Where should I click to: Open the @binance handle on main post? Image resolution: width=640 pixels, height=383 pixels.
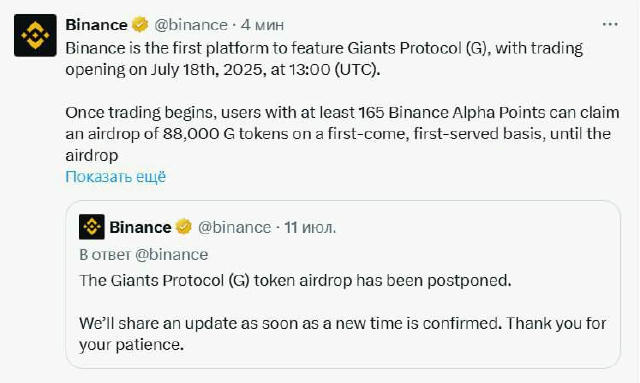191,25
